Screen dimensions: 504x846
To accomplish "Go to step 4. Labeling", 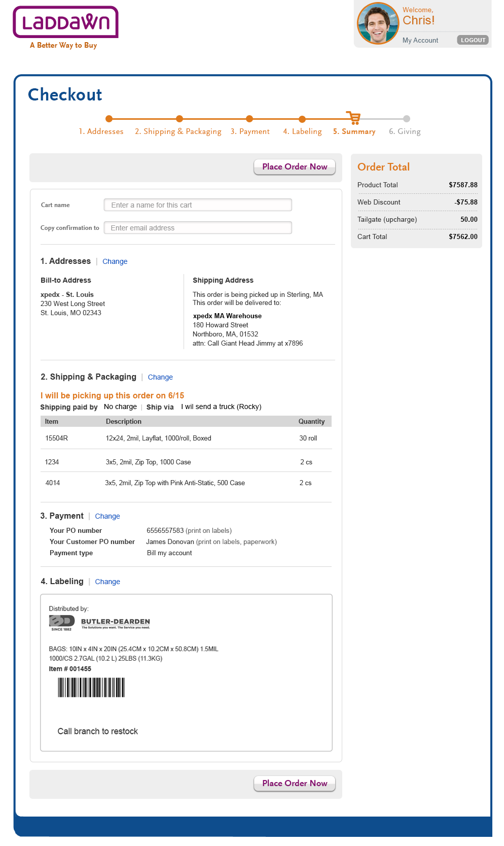I will tap(302, 131).
